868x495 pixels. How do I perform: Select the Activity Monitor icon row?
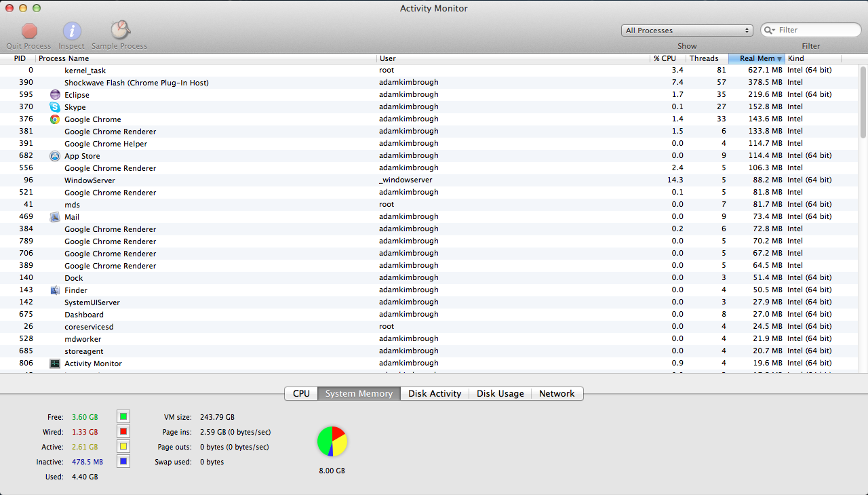click(x=434, y=363)
